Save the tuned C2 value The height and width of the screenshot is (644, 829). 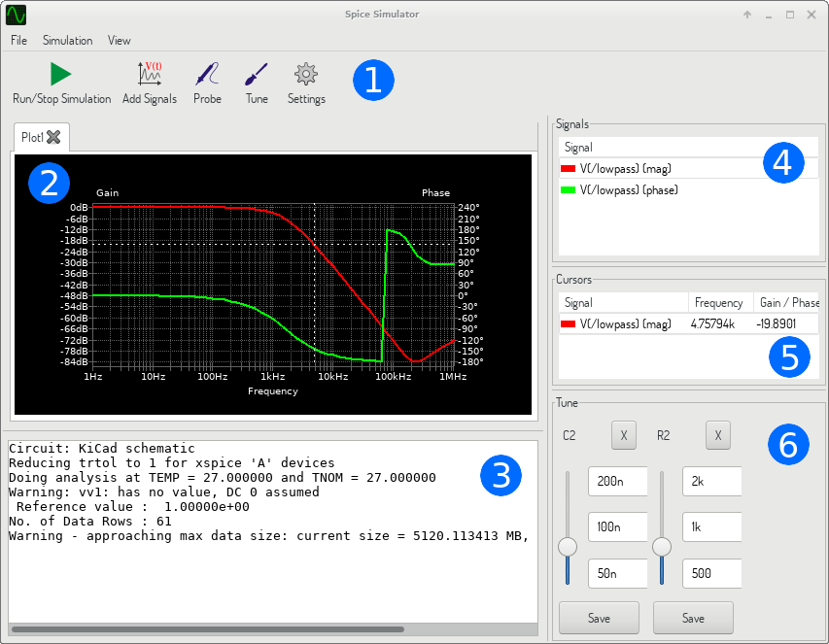[598, 618]
